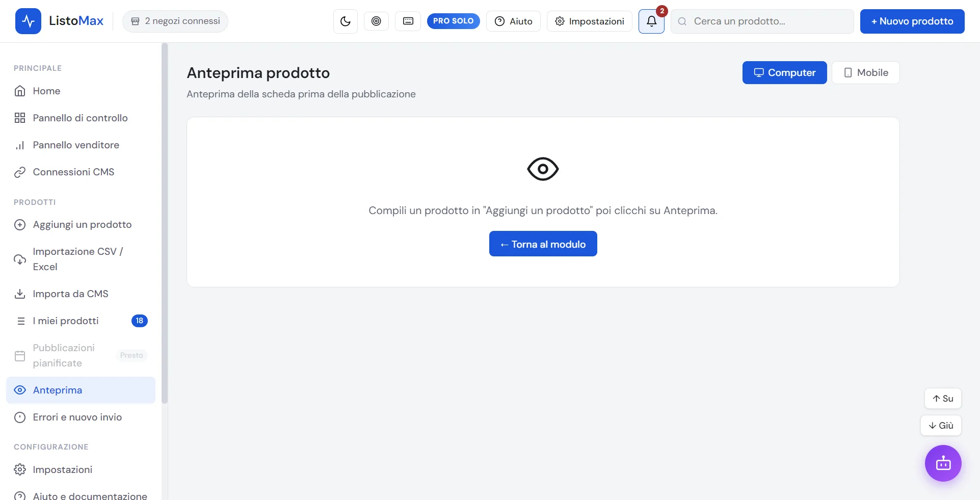Switch preview to Mobile view

[865, 72]
